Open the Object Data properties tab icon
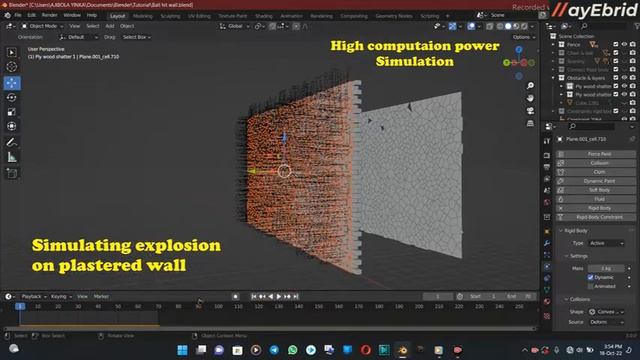640x360 pixels. (x=547, y=290)
